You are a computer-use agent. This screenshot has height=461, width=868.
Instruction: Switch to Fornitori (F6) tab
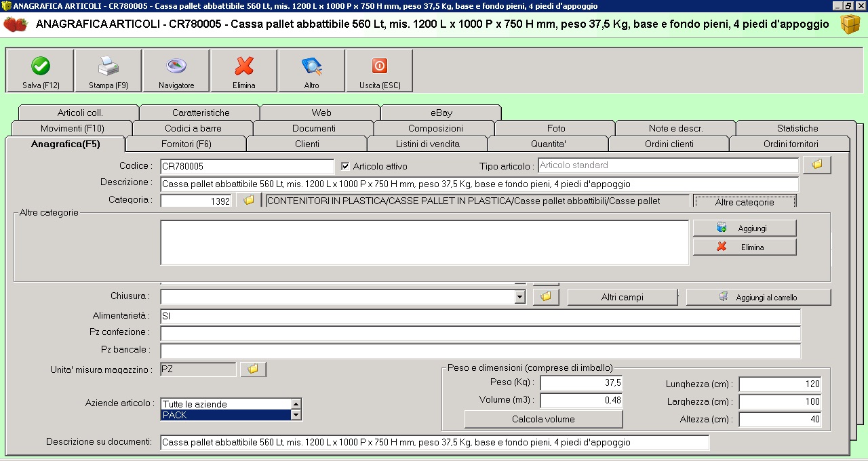coord(186,144)
